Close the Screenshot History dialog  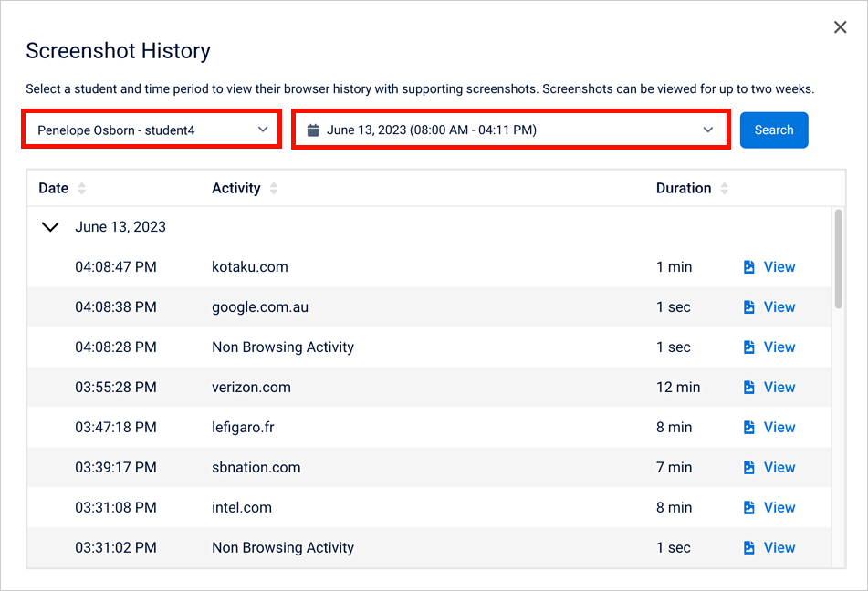tap(840, 26)
